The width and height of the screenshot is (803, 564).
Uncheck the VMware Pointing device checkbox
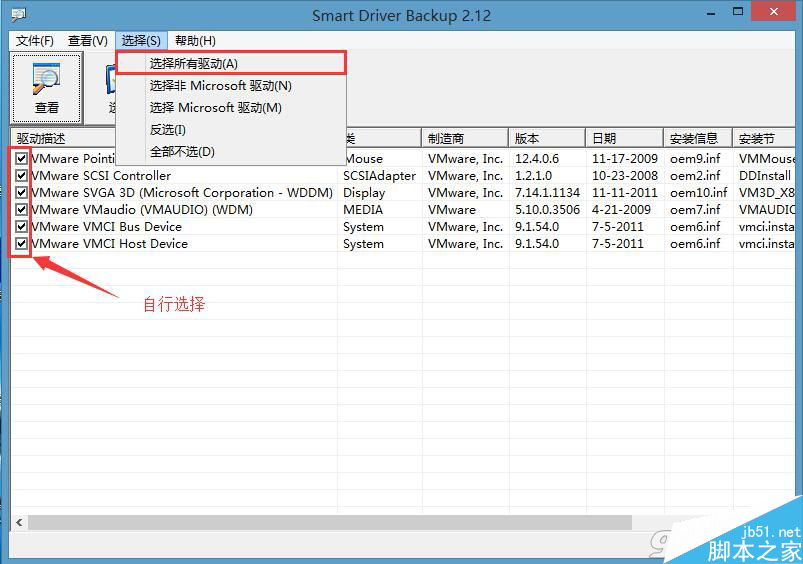coord(21,158)
